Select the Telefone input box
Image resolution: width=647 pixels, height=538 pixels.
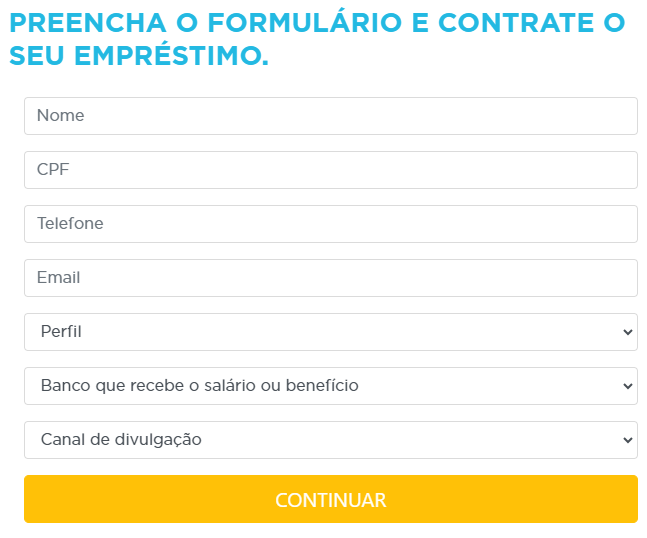click(x=330, y=224)
